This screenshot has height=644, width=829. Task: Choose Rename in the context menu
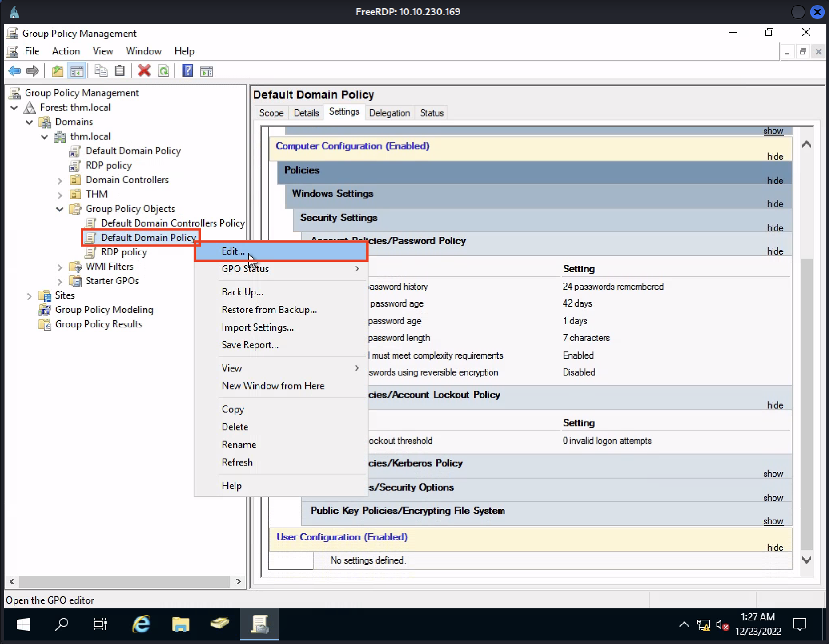[281, 445]
